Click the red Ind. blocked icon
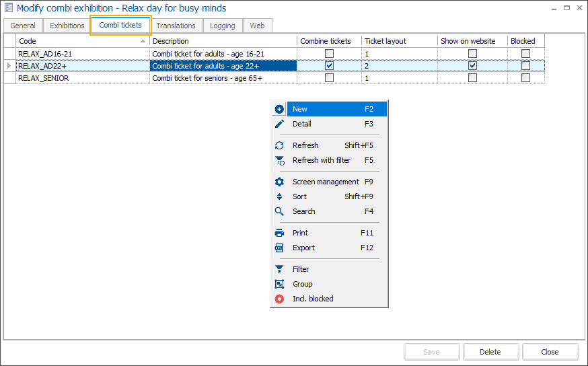Image resolution: width=588 pixels, height=366 pixels. click(x=280, y=299)
